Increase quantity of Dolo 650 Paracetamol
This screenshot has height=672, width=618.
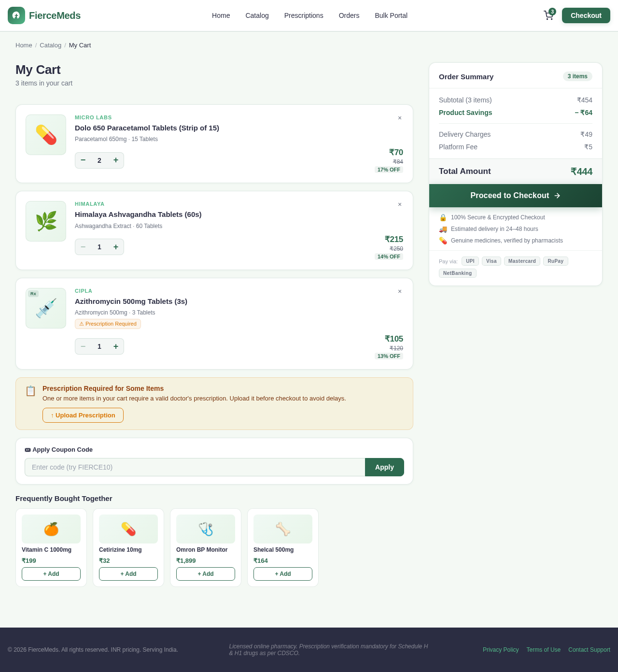coord(116,160)
